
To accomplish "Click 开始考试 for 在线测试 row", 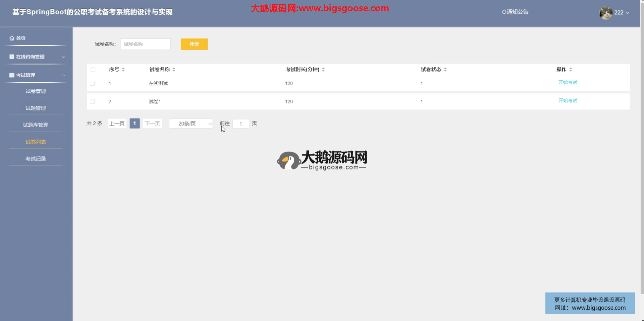I will [568, 83].
